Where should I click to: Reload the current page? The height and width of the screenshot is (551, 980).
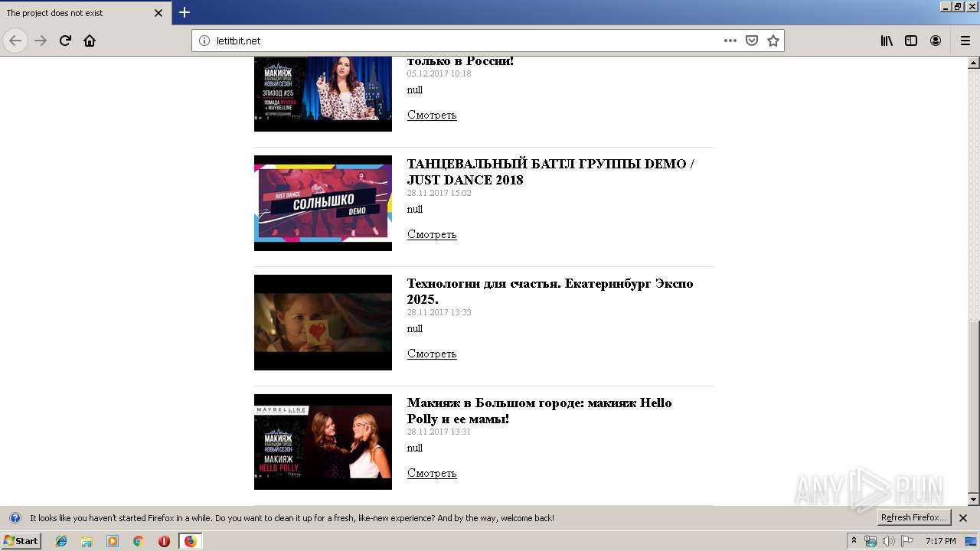[65, 41]
